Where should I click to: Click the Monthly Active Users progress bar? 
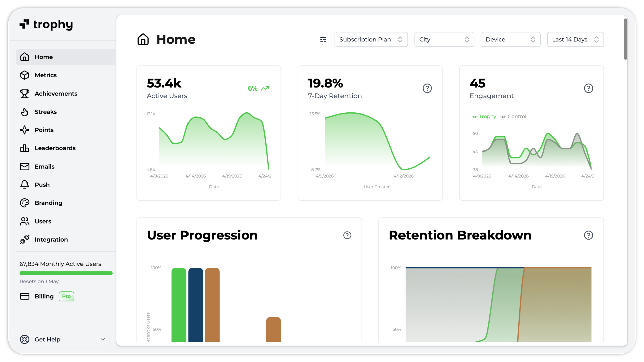[x=66, y=274]
